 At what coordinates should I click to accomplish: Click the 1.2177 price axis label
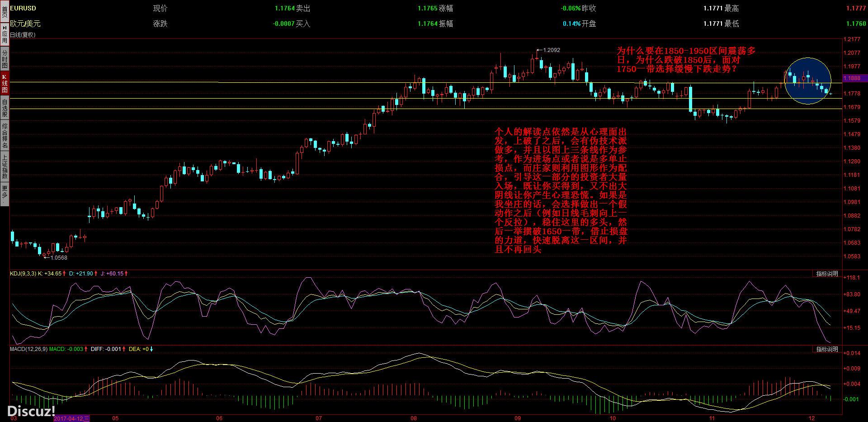pos(852,39)
